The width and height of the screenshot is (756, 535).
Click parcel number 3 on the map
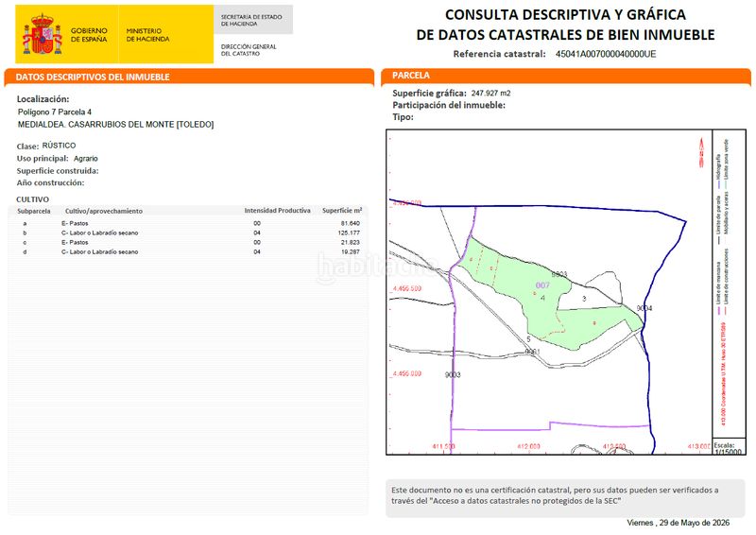[584, 299]
